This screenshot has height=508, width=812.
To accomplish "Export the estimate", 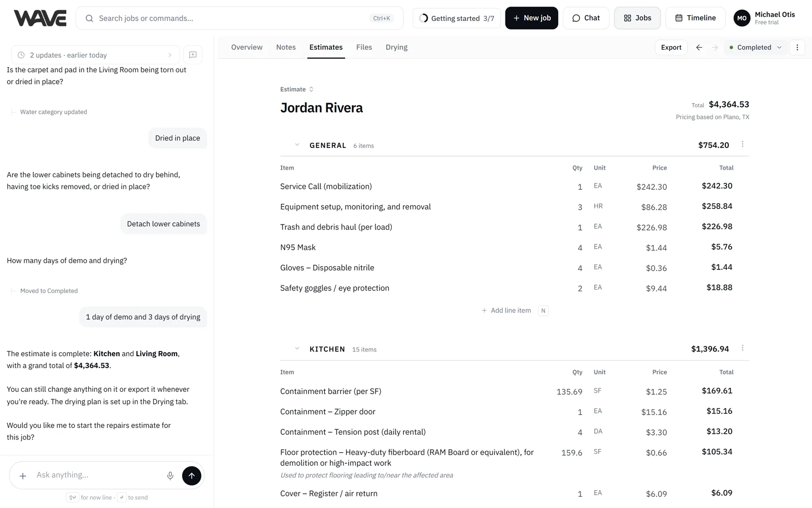I will pos(671,47).
